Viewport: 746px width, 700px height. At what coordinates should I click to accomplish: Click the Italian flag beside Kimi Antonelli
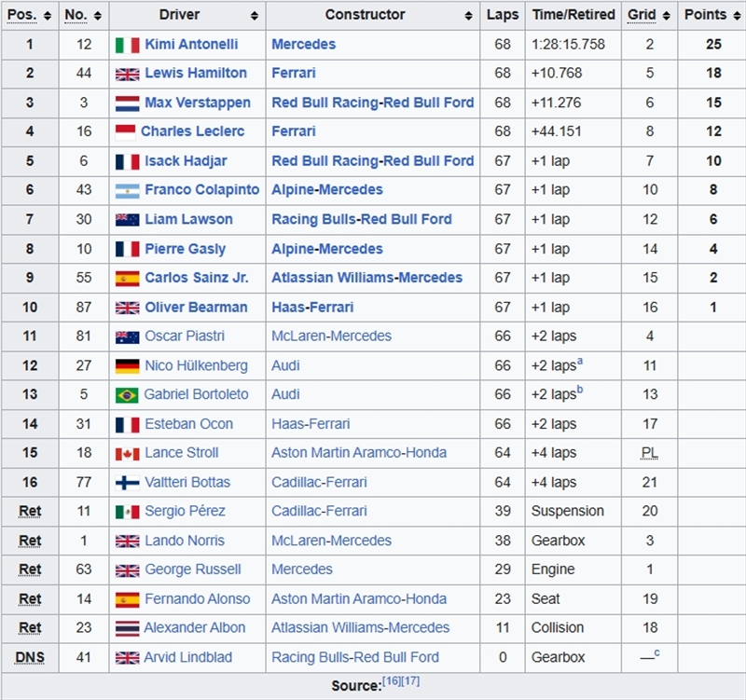pos(128,45)
